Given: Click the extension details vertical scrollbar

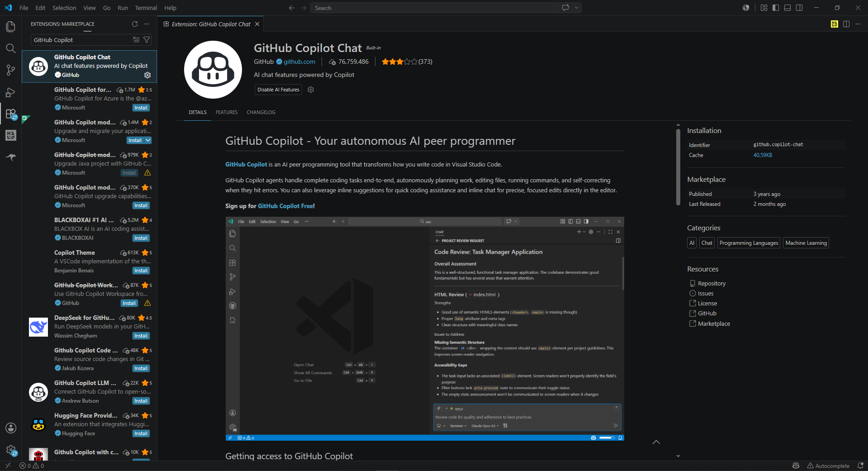Looking at the screenshot, I should [x=678, y=167].
